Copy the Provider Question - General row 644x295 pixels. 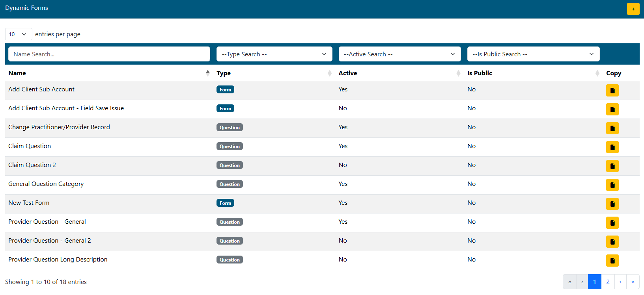pyautogui.click(x=612, y=223)
